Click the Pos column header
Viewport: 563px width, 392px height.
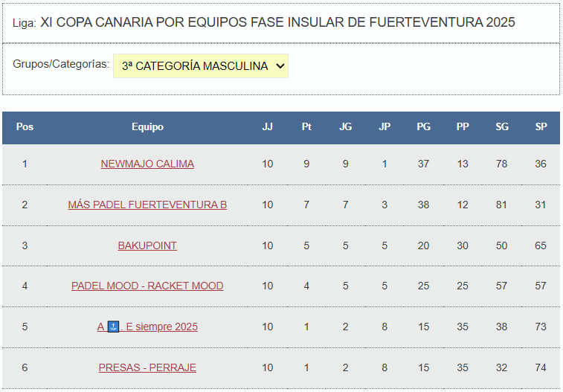pyautogui.click(x=25, y=127)
